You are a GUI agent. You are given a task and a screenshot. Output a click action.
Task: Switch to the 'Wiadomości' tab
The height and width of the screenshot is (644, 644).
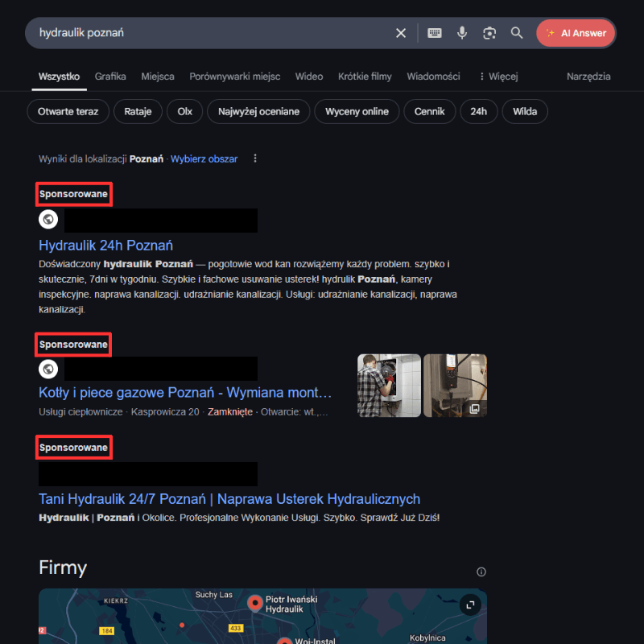tap(433, 76)
